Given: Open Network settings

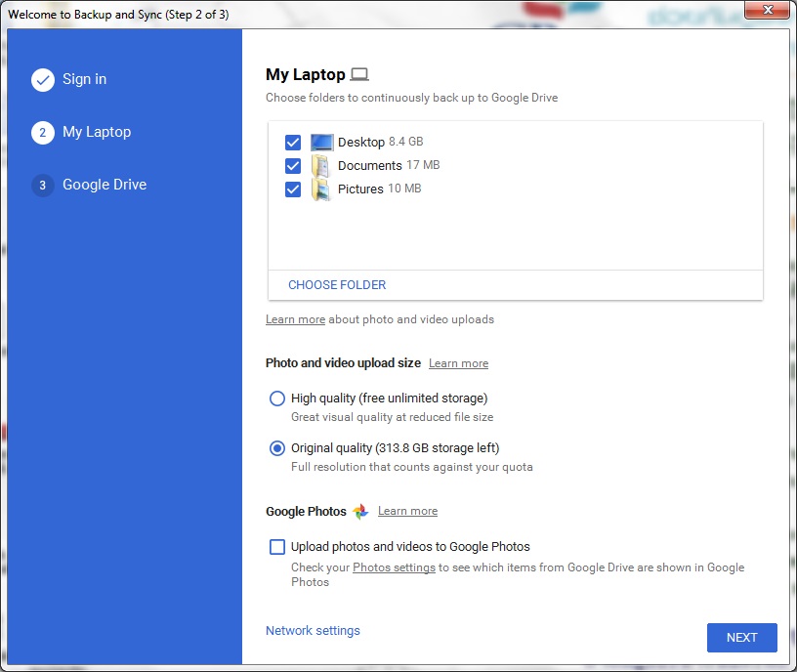Looking at the screenshot, I should coord(313,630).
